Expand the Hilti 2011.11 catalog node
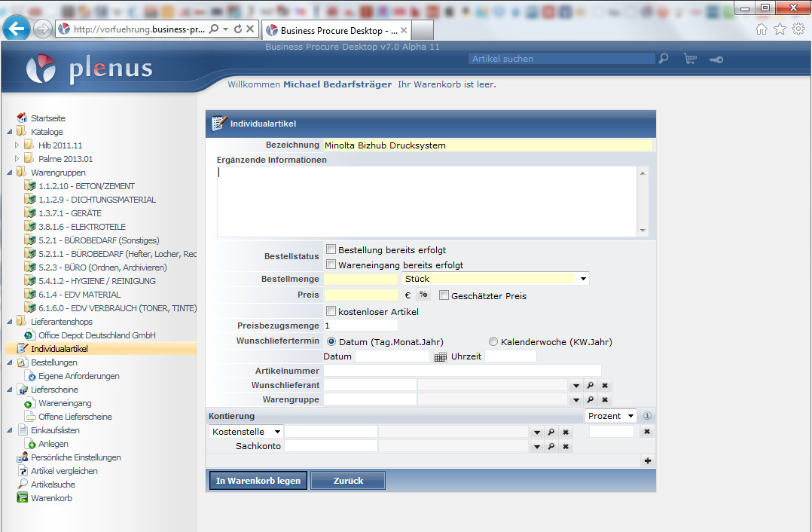Screen dimensions: 812x532 17,145
